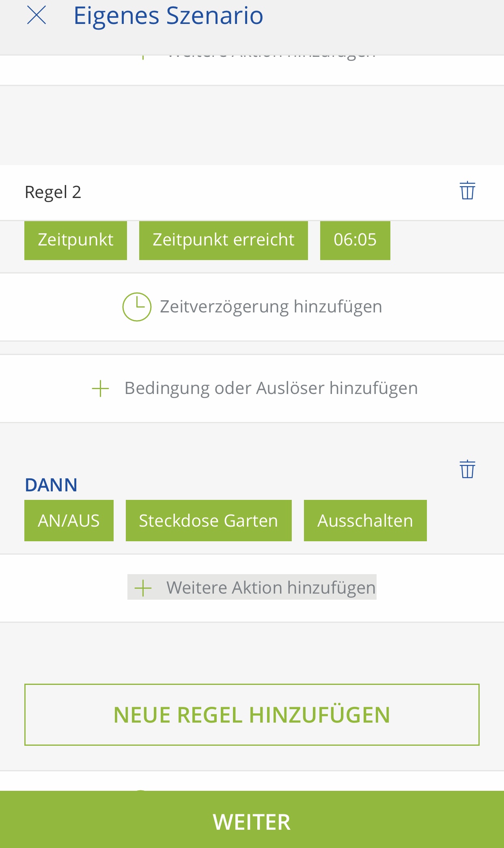Tap the Regel 2 header label

(53, 192)
